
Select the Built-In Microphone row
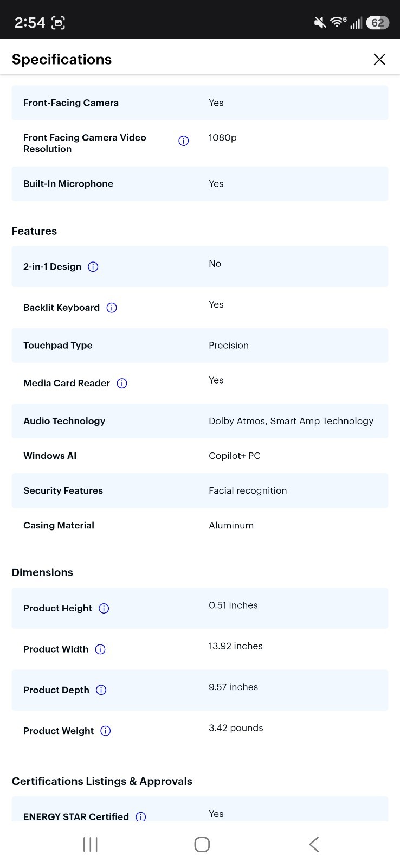tap(200, 184)
